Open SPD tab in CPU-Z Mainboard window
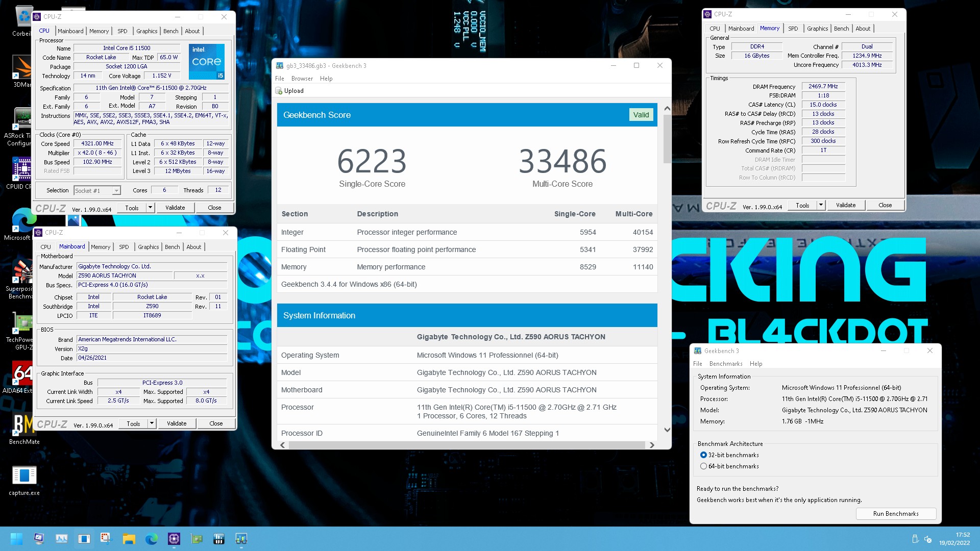980x551 pixels. point(124,247)
